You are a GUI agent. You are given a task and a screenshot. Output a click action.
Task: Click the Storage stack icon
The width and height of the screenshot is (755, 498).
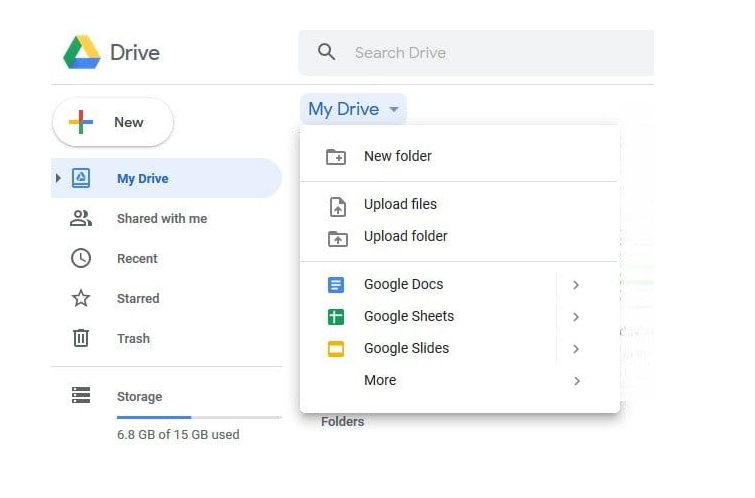point(81,395)
